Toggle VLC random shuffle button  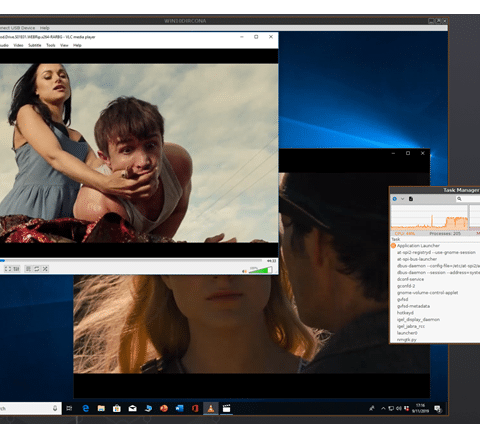(x=45, y=269)
